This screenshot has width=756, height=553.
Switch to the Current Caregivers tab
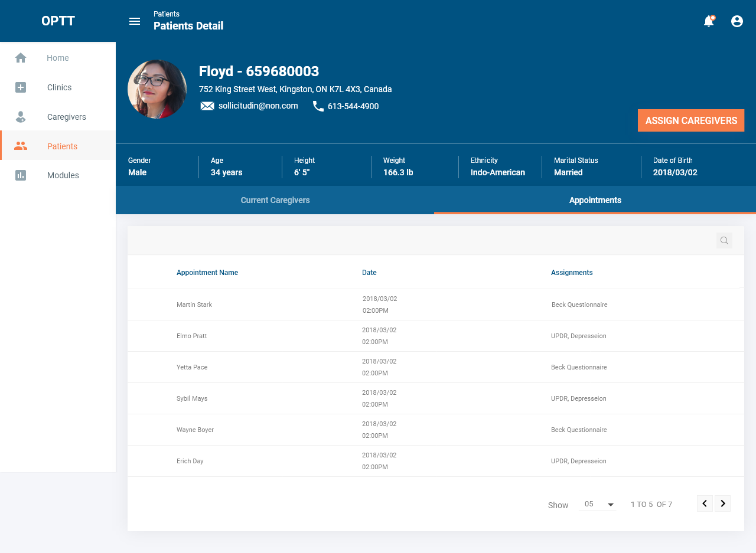[x=275, y=200]
